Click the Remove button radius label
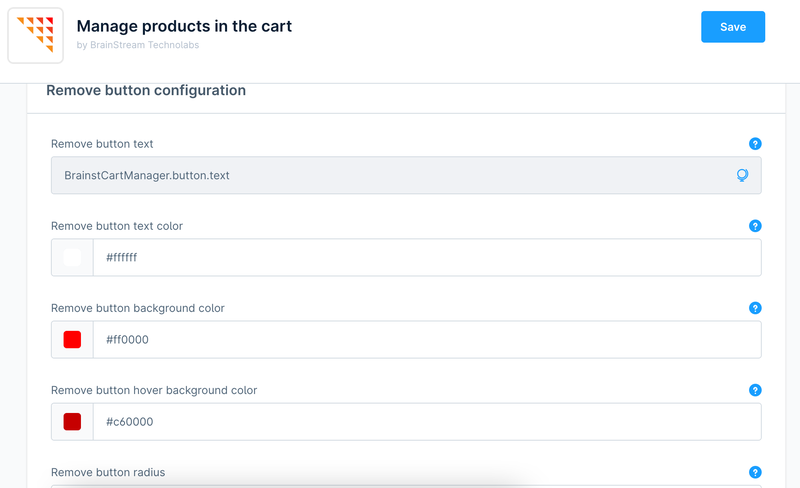Viewport: 800px width, 488px height. tap(108, 472)
